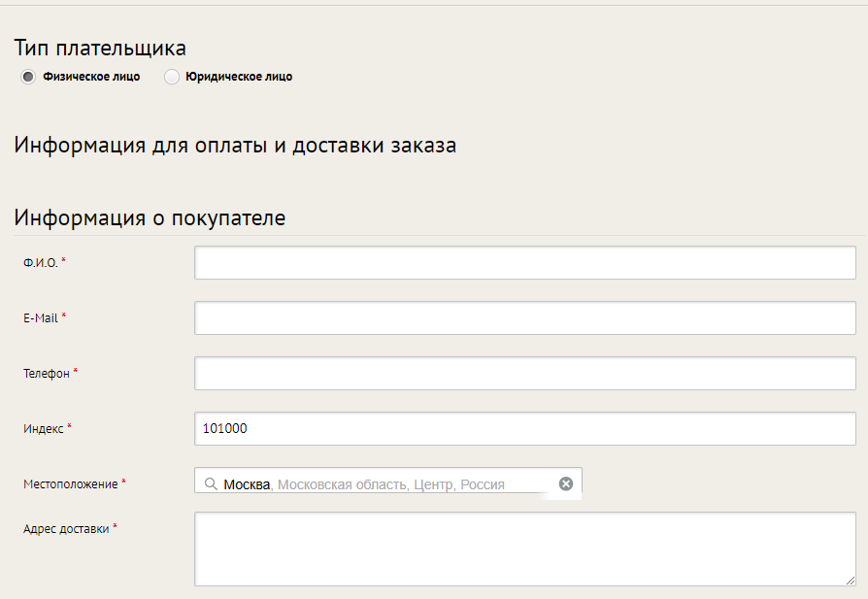Click the Ф.И.О. field label
The image size is (868, 599).
pyautogui.click(x=41, y=263)
